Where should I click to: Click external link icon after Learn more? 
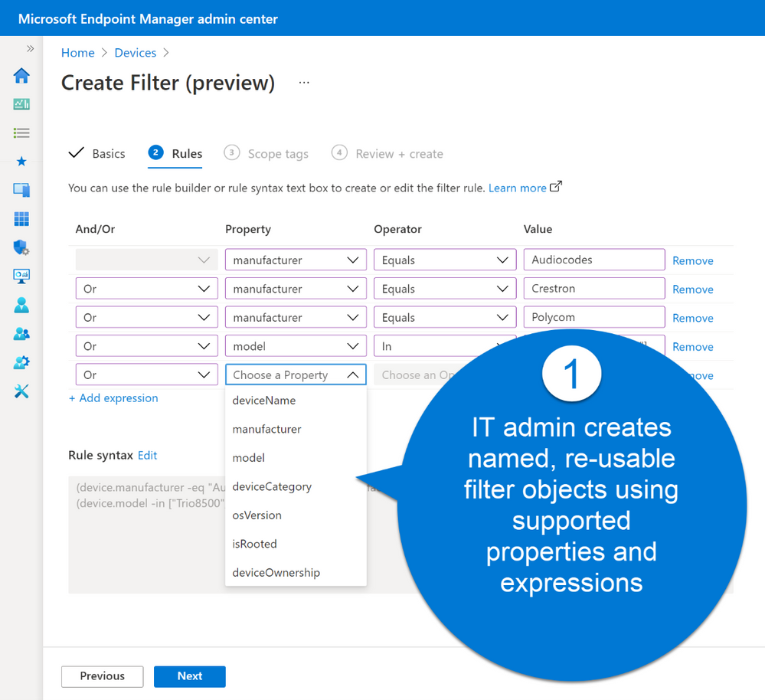tap(556, 186)
